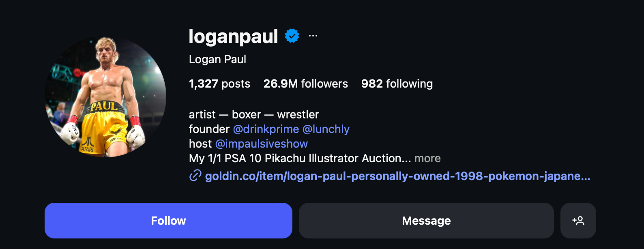Click the similar accounts add-person icon
Screen dimensions: 644x249
pyautogui.click(x=578, y=221)
